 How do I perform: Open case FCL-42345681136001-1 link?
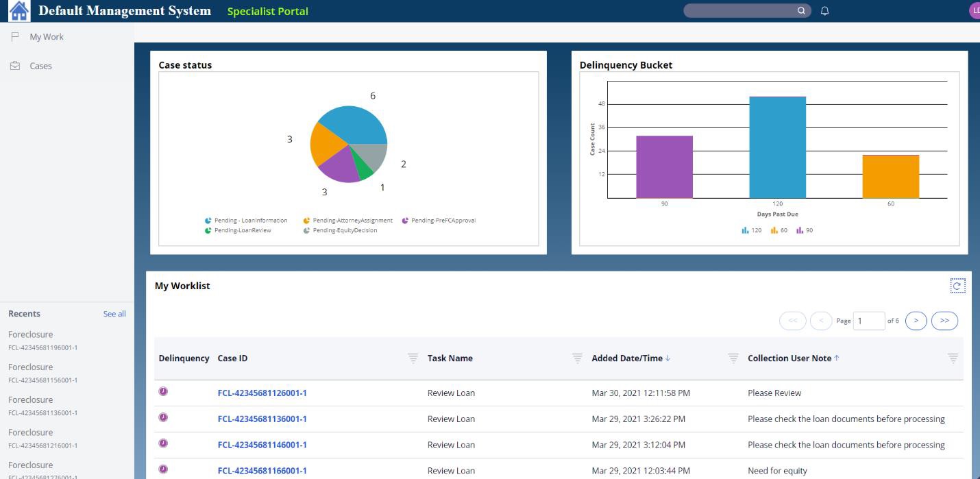[x=262, y=419]
